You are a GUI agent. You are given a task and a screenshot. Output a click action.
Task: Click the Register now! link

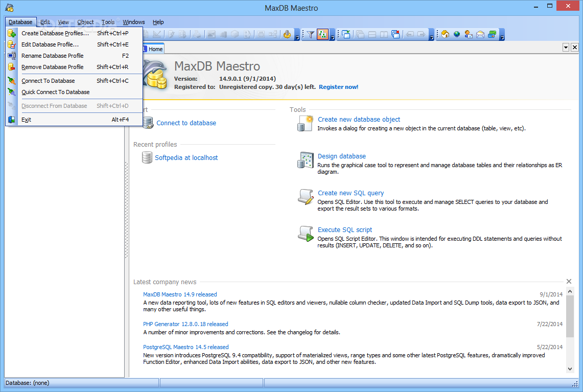click(339, 87)
